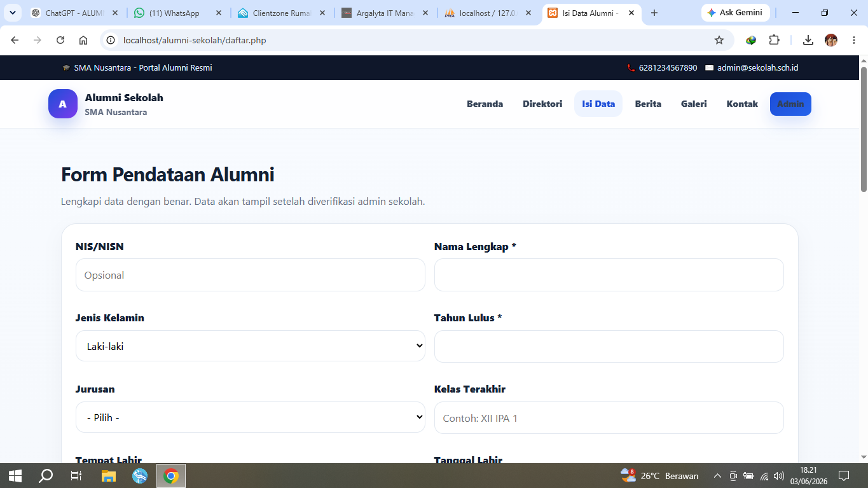Viewport: 868px width, 488px height.
Task: Open the notification center icon
Action: coord(844,476)
